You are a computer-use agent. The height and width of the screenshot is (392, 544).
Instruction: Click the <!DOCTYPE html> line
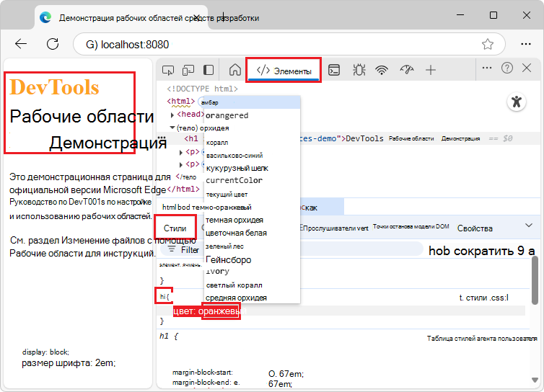click(202, 89)
